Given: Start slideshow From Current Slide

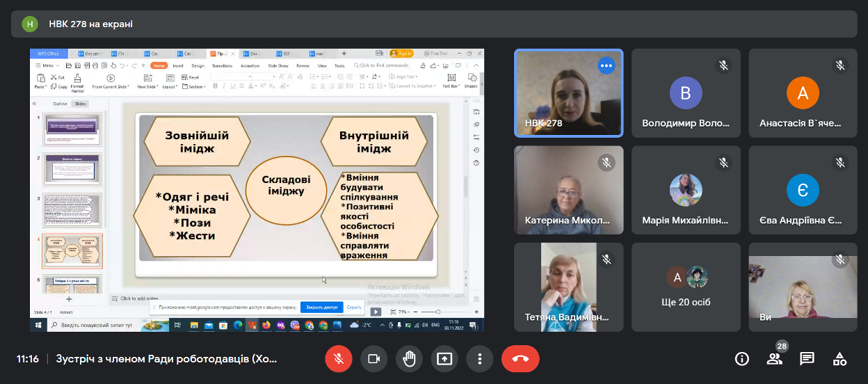Looking at the screenshot, I should pyautogui.click(x=111, y=81).
